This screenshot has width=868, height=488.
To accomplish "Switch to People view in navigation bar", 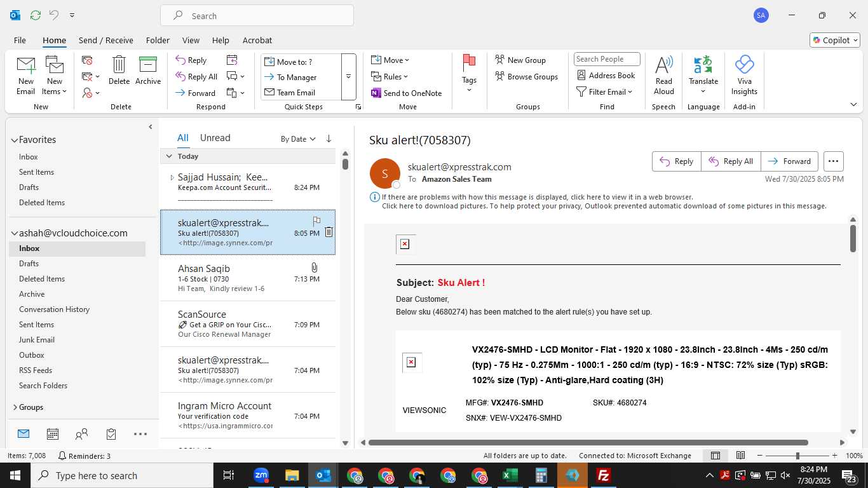I will point(81,434).
